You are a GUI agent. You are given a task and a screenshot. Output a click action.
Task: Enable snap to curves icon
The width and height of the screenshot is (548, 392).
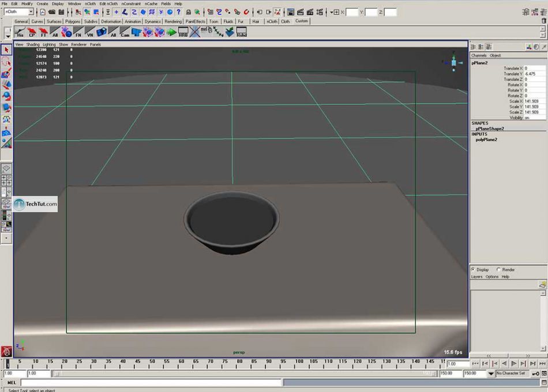coord(219,12)
